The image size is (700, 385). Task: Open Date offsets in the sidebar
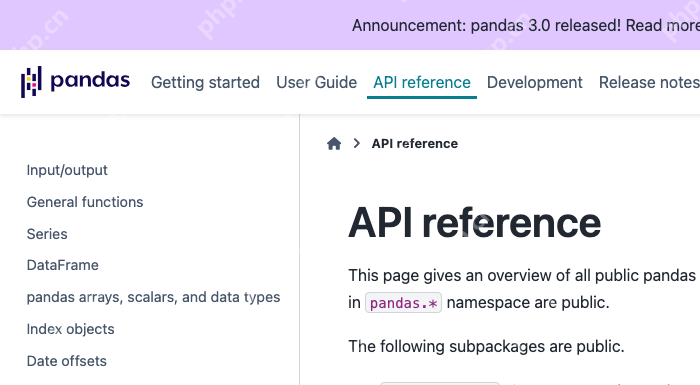pos(67,361)
